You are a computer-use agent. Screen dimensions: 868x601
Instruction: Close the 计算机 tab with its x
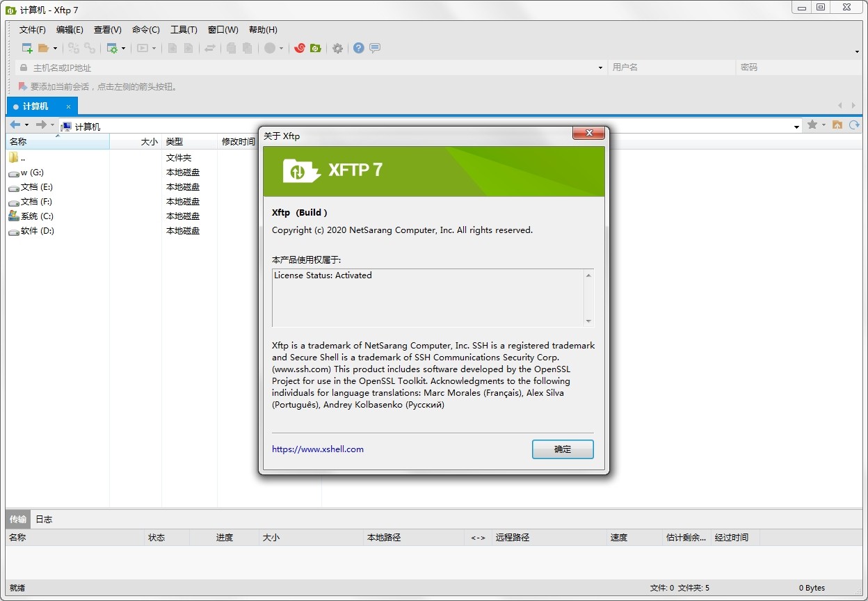[x=69, y=106]
